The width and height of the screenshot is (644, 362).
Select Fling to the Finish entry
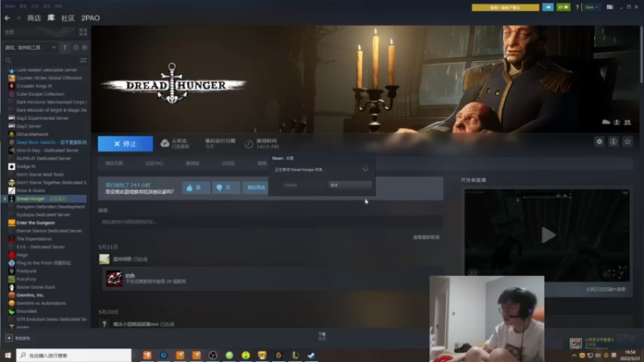point(45,263)
